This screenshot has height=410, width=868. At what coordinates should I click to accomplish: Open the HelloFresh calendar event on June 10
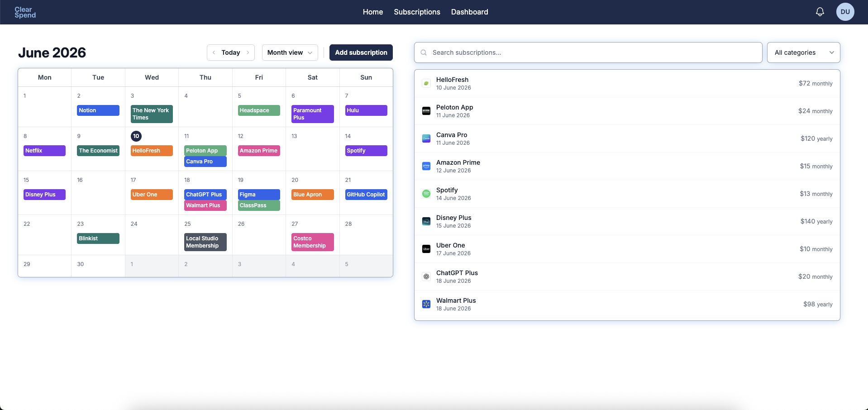point(152,151)
